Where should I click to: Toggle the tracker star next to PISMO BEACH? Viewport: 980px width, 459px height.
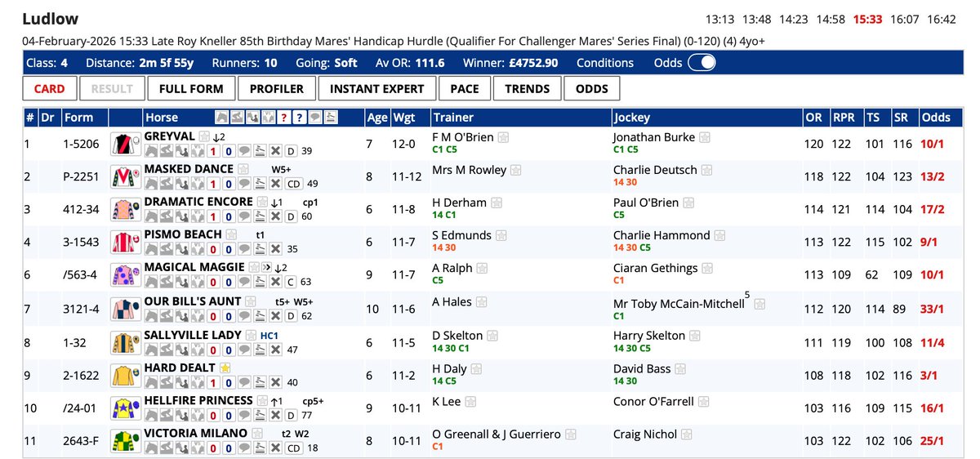pos(231,234)
